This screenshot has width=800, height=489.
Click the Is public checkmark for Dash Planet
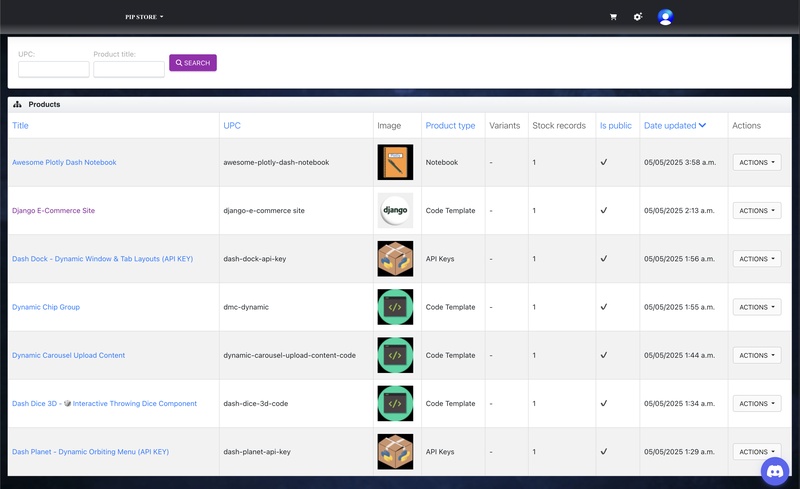tap(604, 451)
